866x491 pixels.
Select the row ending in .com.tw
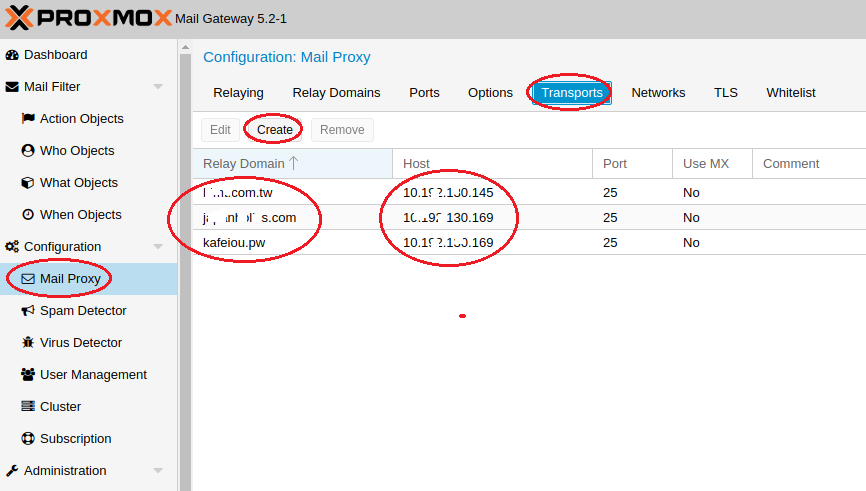tap(530, 192)
